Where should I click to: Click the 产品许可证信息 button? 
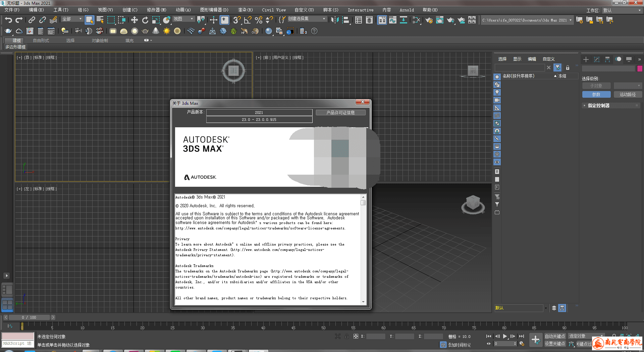pos(340,113)
